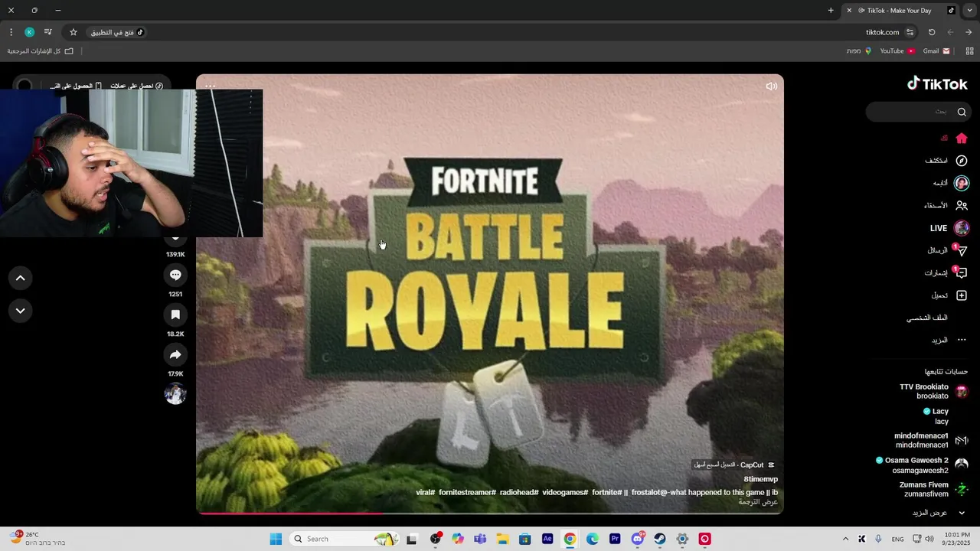This screenshot has height=551, width=980.
Task: Open Chrome's media control icon
Action: point(48,32)
